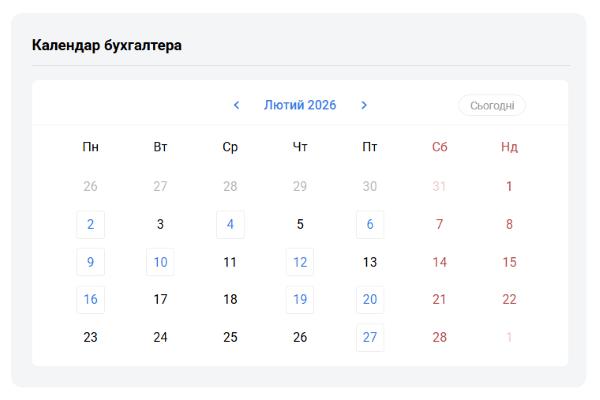Go to previous month with left chevron
This screenshot has height=400, width=600.
click(x=236, y=105)
